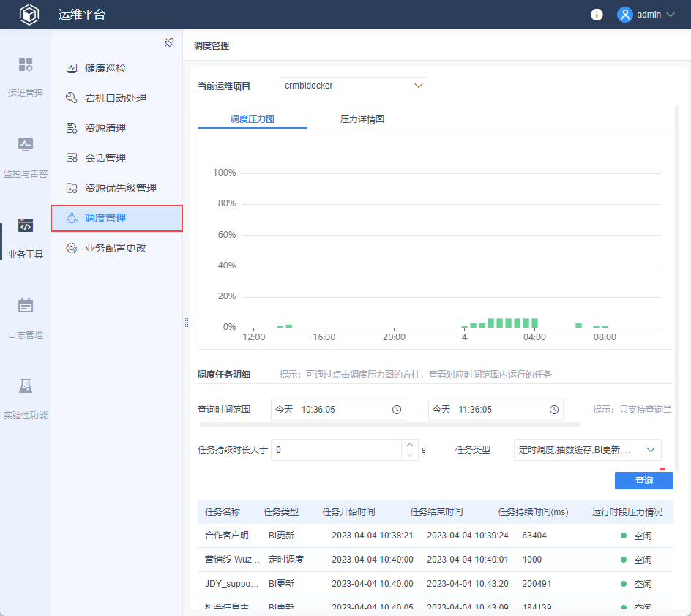Open 运维管理 in left navigation
691x616 pixels.
(x=26, y=77)
